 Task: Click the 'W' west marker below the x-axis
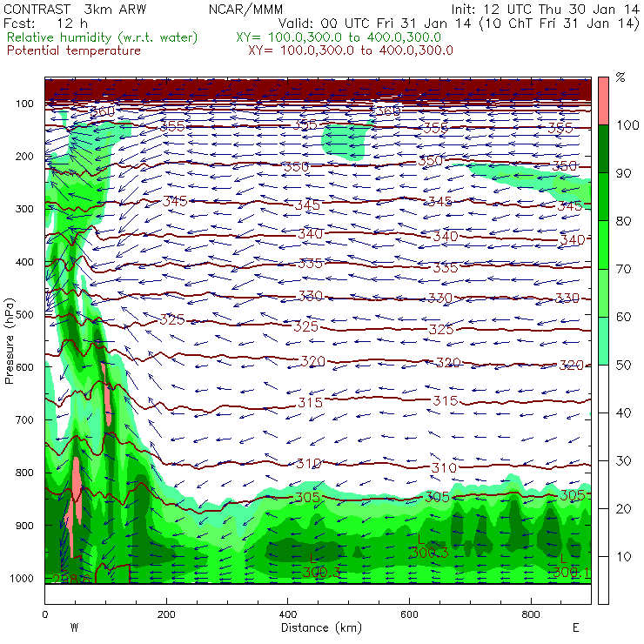click(74, 627)
